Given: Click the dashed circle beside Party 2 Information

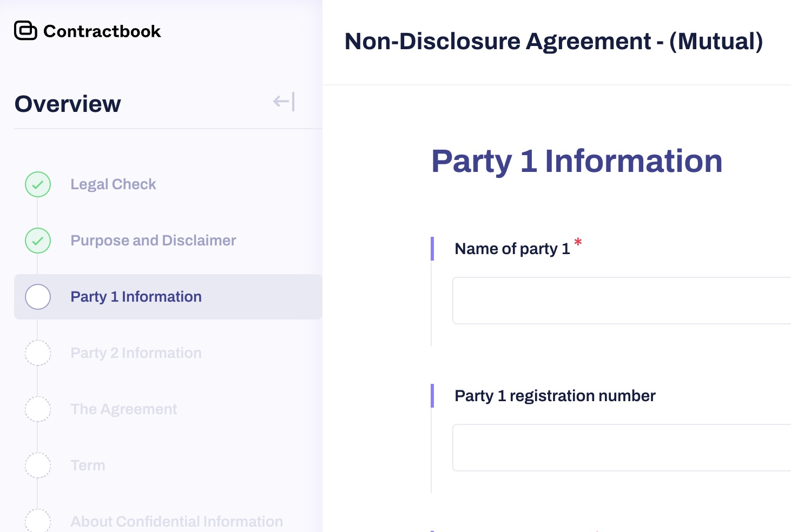Looking at the screenshot, I should 38,353.
